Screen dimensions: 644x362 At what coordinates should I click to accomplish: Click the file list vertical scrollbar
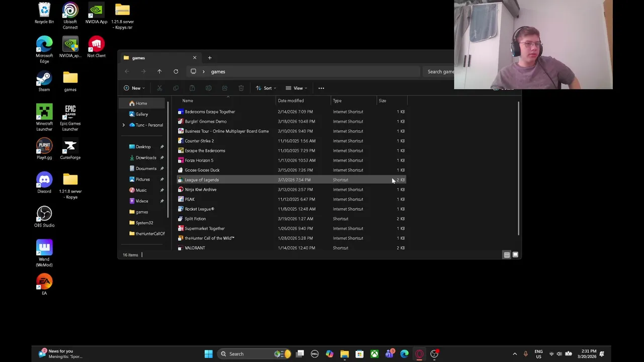click(518, 169)
